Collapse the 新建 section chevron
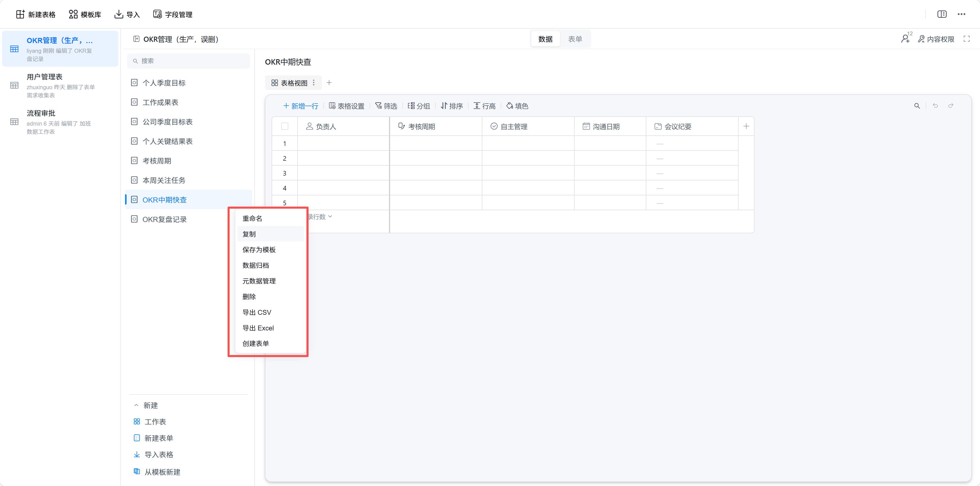 tap(136, 405)
